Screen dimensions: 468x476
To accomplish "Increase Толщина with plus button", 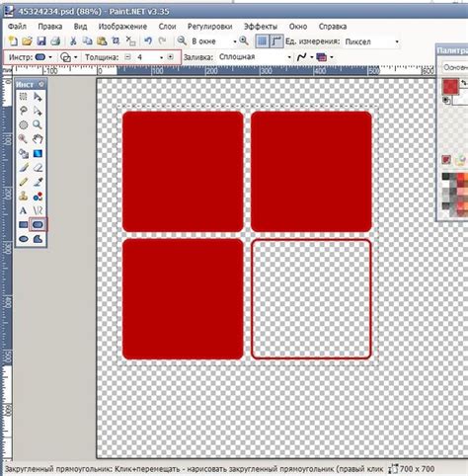I will [x=170, y=57].
